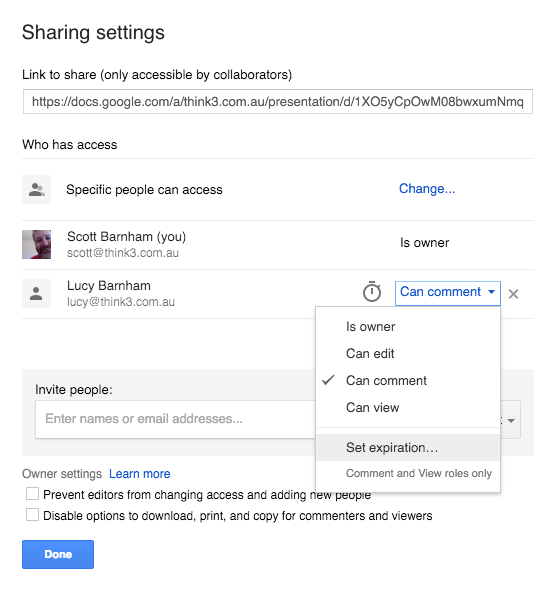Check Disable options to download, print, copy

click(32, 515)
